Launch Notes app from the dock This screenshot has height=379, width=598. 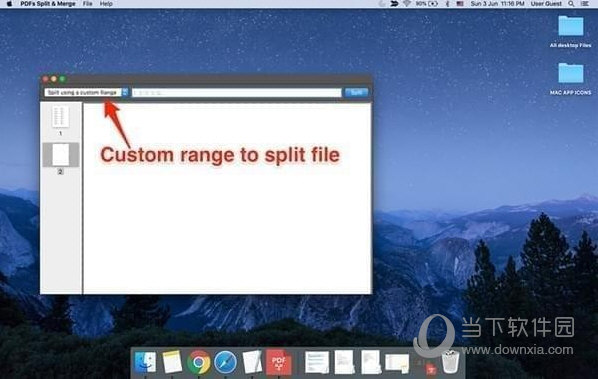point(172,362)
